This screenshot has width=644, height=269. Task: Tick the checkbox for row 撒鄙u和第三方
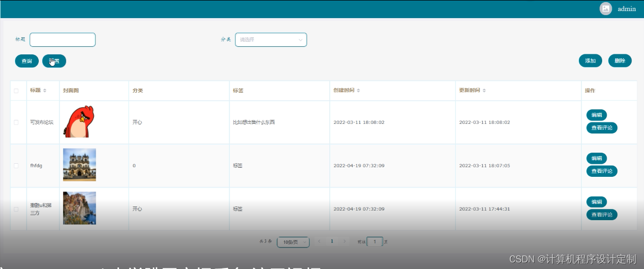pyautogui.click(x=16, y=209)
